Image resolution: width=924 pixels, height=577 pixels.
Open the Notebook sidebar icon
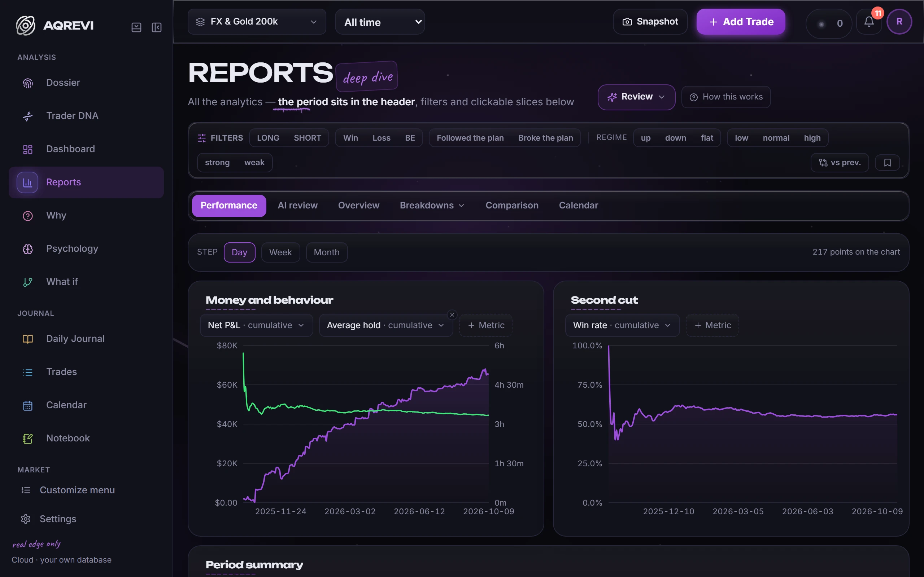coord(27,439)
